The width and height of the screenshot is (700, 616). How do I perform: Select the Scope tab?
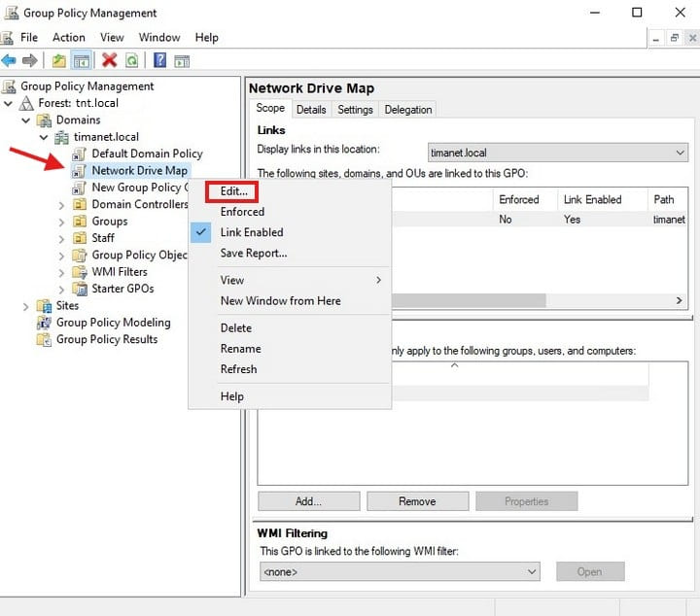click(x=270, y=109)
